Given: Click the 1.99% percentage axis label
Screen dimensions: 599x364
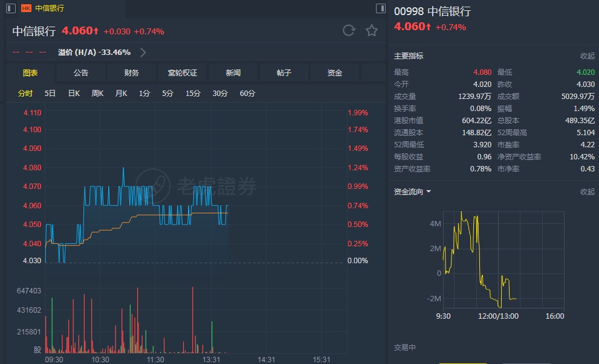Looking at the screenshot, I should [358, 113].
